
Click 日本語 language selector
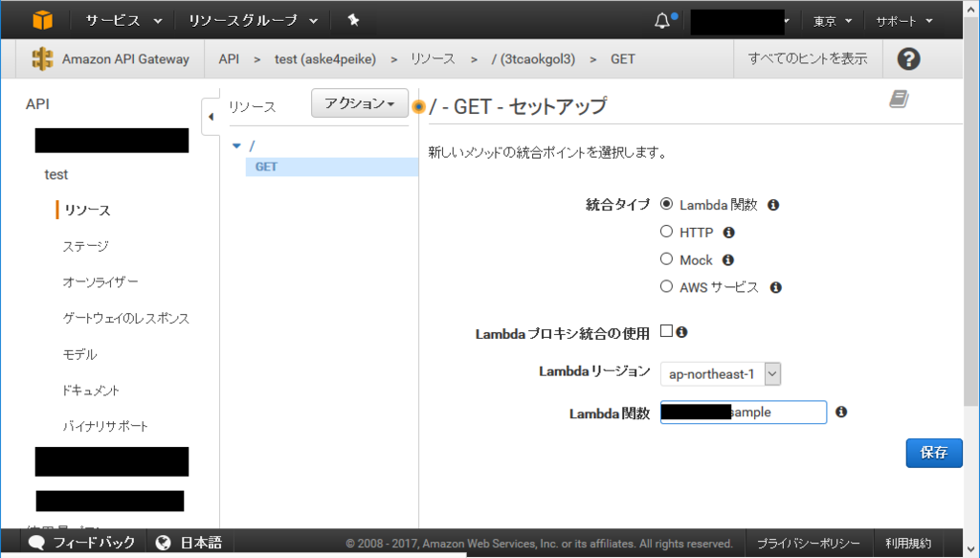pyautogui.click(x=201, y=543)
